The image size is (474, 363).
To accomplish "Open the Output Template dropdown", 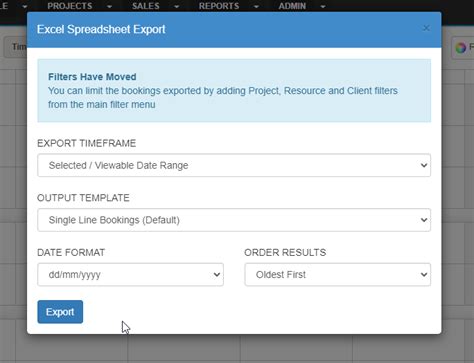I will [234, 220].
